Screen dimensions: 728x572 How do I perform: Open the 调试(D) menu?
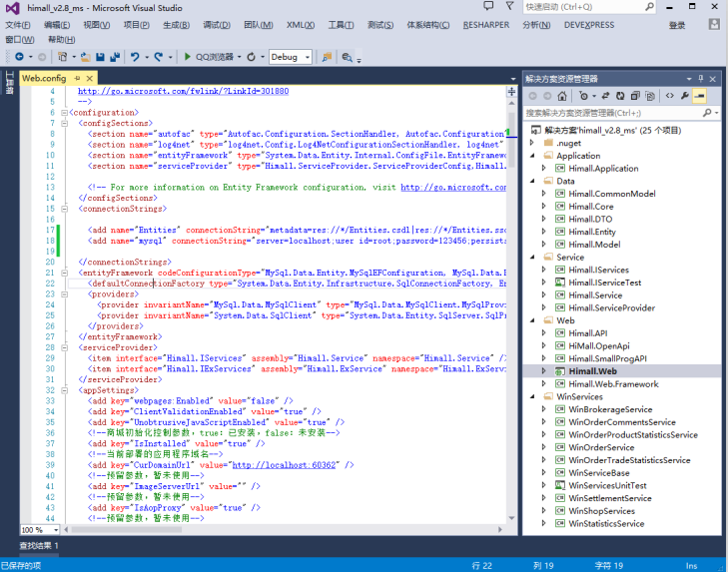216,25
